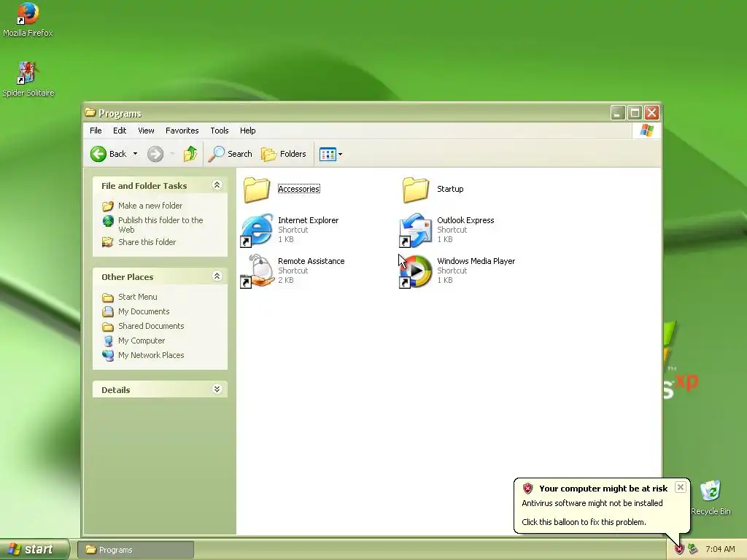Click Share this folder
The width and height of the screenshot is (747, 560).
click(x=147, y=242)
